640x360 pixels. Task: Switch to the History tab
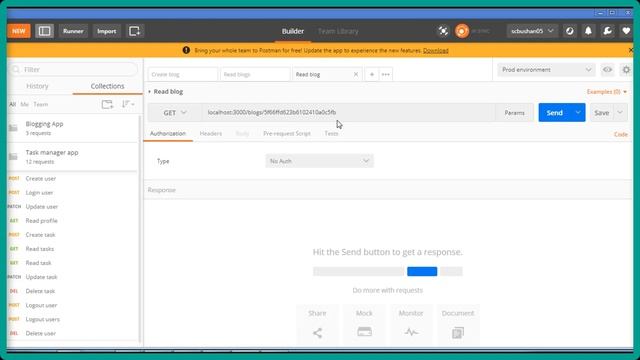[x=37, y=86]
